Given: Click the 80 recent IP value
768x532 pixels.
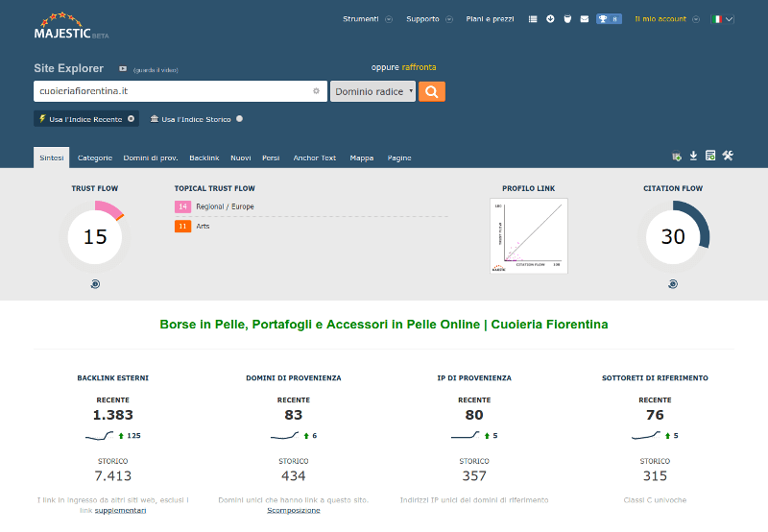Looking at the screenshot, I should [474, 415].
